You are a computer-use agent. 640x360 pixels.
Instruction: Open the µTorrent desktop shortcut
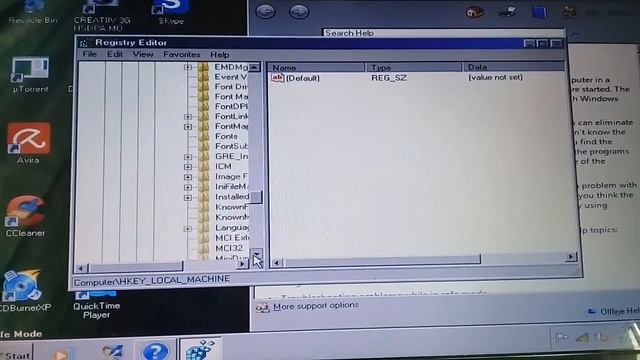tap(30, 75)
